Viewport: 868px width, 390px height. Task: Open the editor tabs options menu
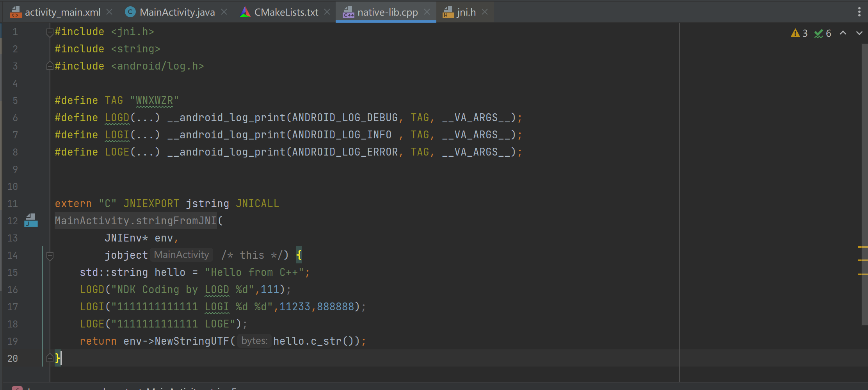(859, 12)
